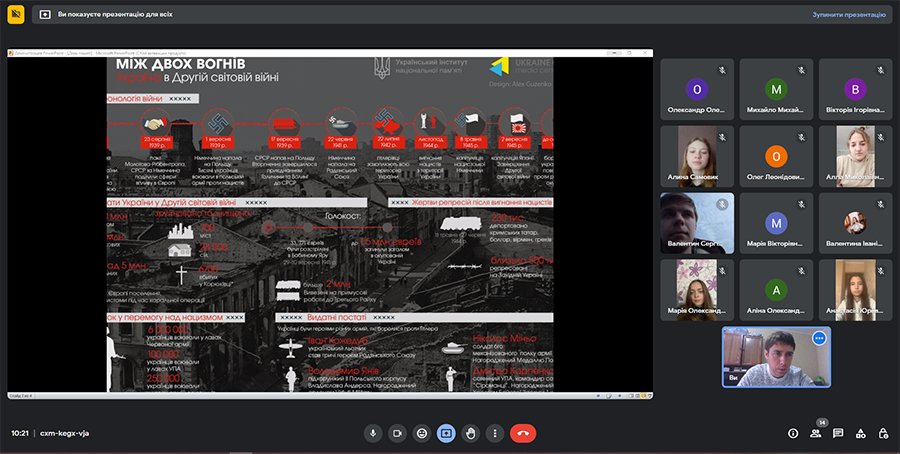This screenshot has width=900, height=454.
Task: Select the green A avatar of Аліна Олександрівна
Action: coord(776,290)
